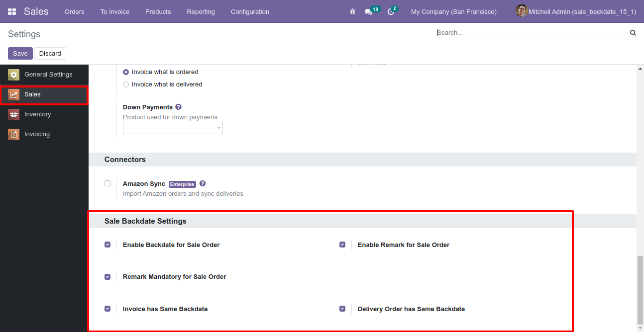
Task: Open the activities clock icon
Action: 391,12
